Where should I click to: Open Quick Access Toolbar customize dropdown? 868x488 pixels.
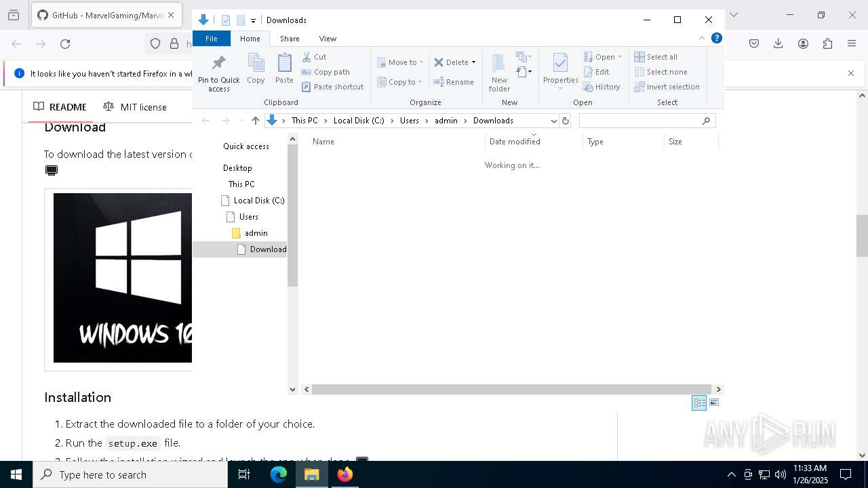pos(253,20)
